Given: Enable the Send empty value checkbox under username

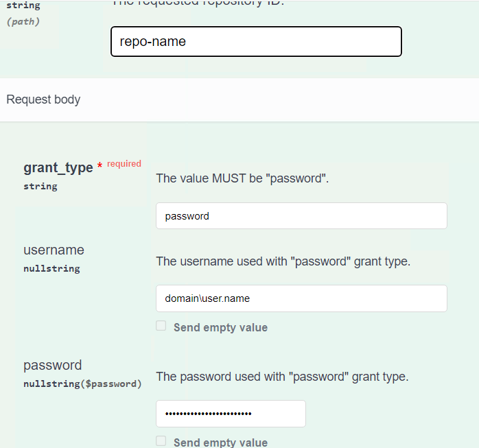Looking at the screenshot, I should [161, 326].
